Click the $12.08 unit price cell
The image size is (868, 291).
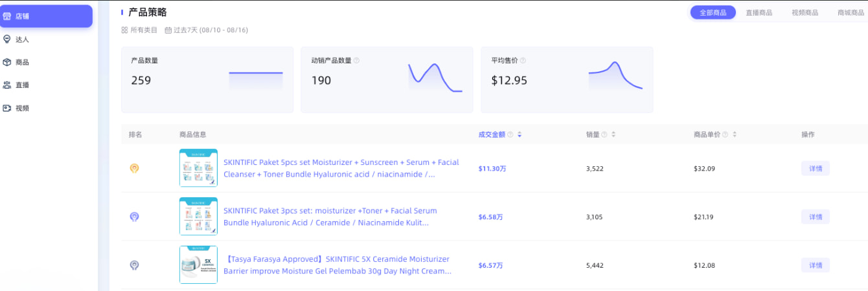point(703,265)
